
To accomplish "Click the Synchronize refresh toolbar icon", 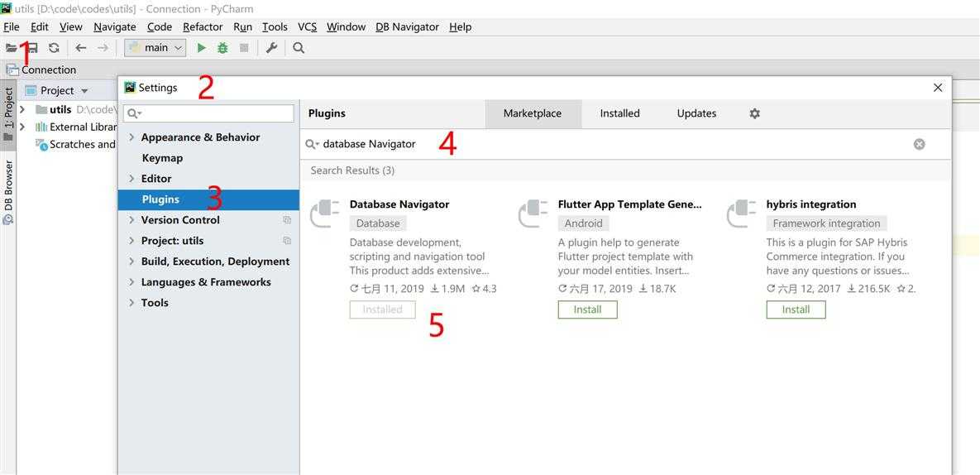I will (54, 47).
